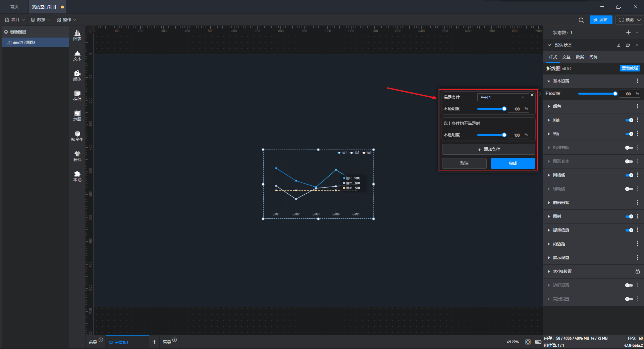
Task: Click the plus icon next to 前景
Action: (101, 340)
